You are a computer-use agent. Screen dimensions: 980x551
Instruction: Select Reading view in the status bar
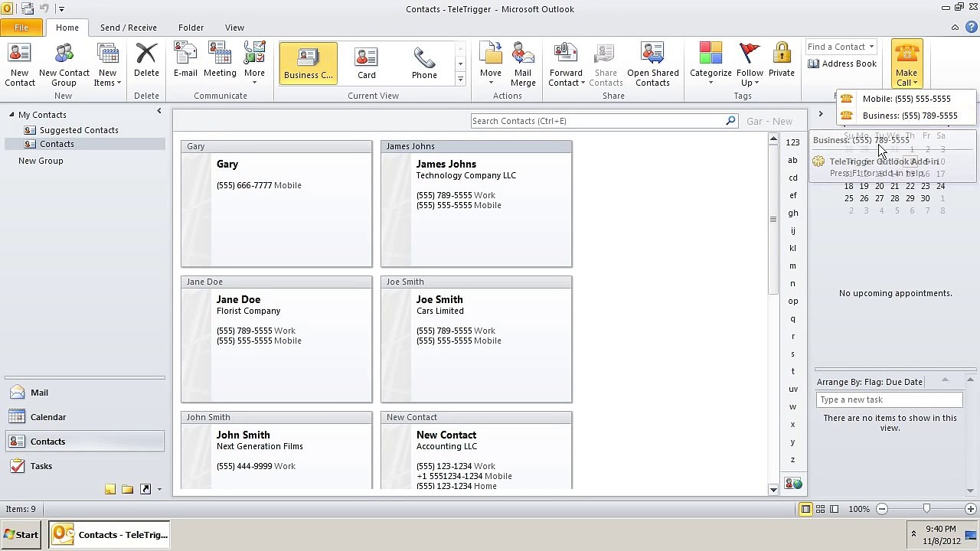(x=834, y=509)
